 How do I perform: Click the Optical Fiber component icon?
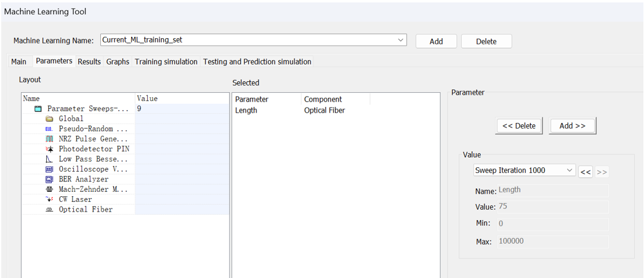pyautogui.click(x=49, y=210)
